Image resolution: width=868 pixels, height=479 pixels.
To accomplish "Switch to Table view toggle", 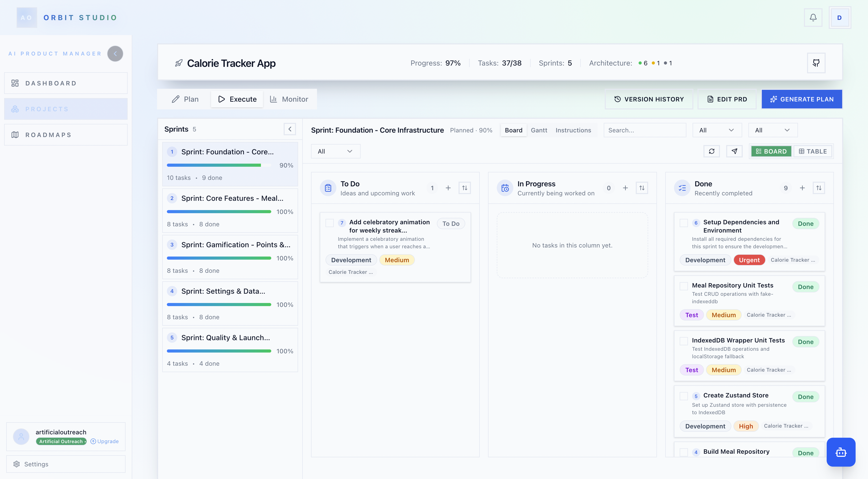I will pos(813,151).
